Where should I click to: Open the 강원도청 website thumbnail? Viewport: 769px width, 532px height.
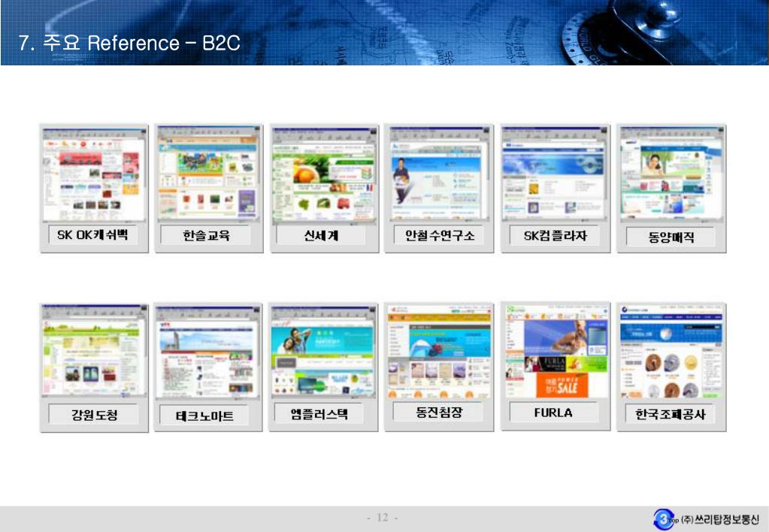click(94, 351)
